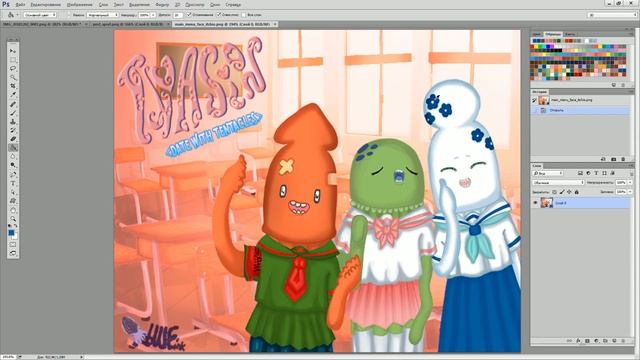Select the Brush tool
Viewport: 640px width, 360px height.
[x=13, y=113]
